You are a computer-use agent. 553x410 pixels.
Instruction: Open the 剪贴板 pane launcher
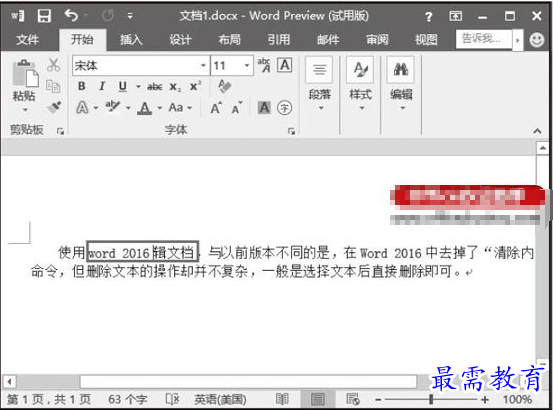coord(60,131)
